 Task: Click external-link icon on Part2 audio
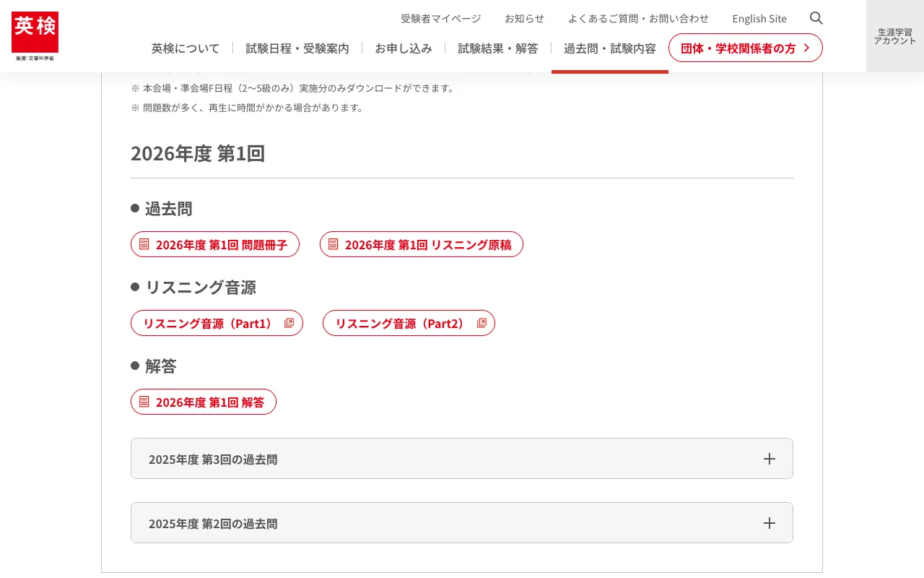[x=481, y=323]
